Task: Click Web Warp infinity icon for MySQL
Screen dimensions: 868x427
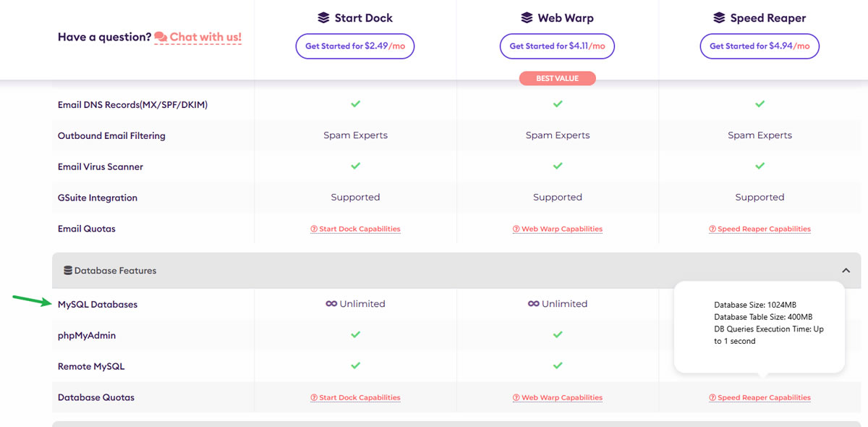Action: [x=533, y=304]
